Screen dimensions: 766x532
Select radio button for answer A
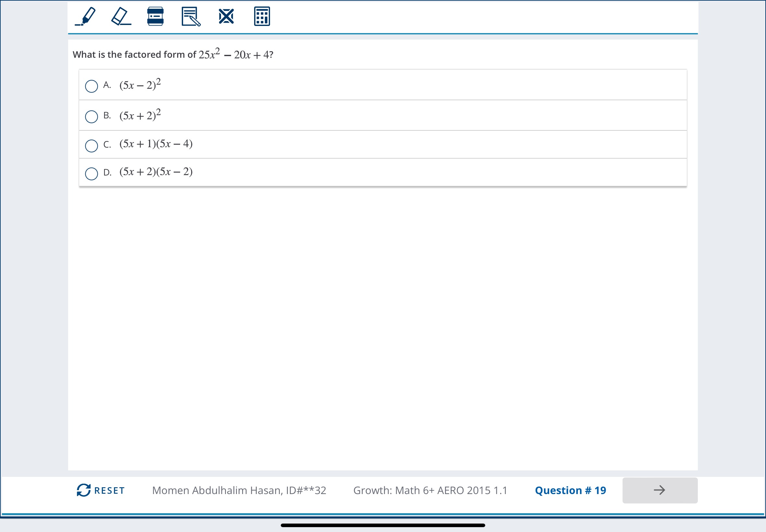click(x=92, y=86)
